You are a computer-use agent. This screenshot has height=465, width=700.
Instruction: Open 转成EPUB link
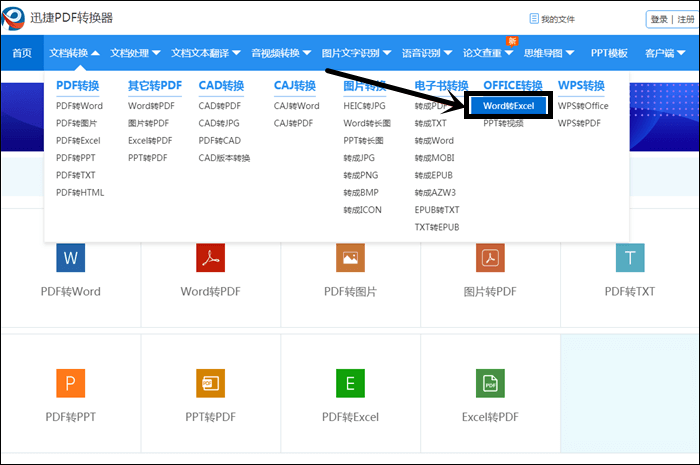tap(433, 175)
